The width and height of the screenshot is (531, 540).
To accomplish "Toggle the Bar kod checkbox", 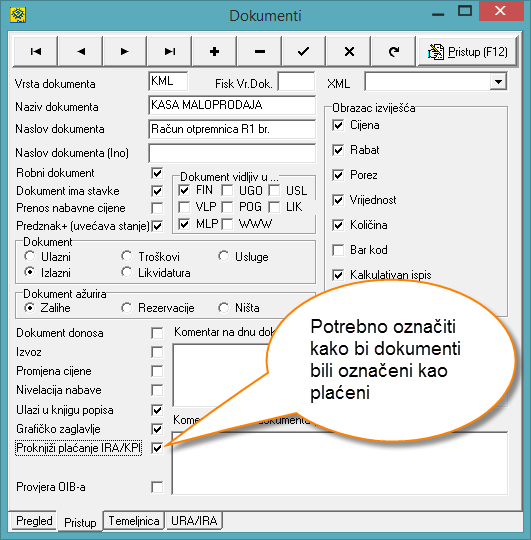I will [x=338, y=250].
